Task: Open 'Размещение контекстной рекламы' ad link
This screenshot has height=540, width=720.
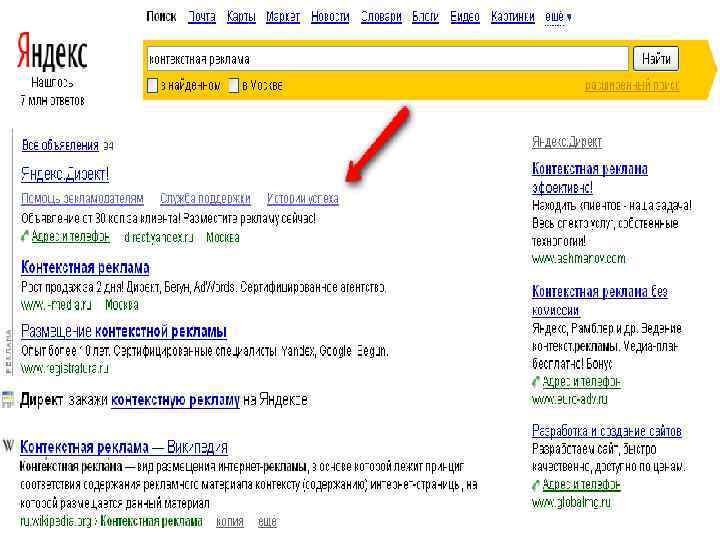Action: click(124, 331)
